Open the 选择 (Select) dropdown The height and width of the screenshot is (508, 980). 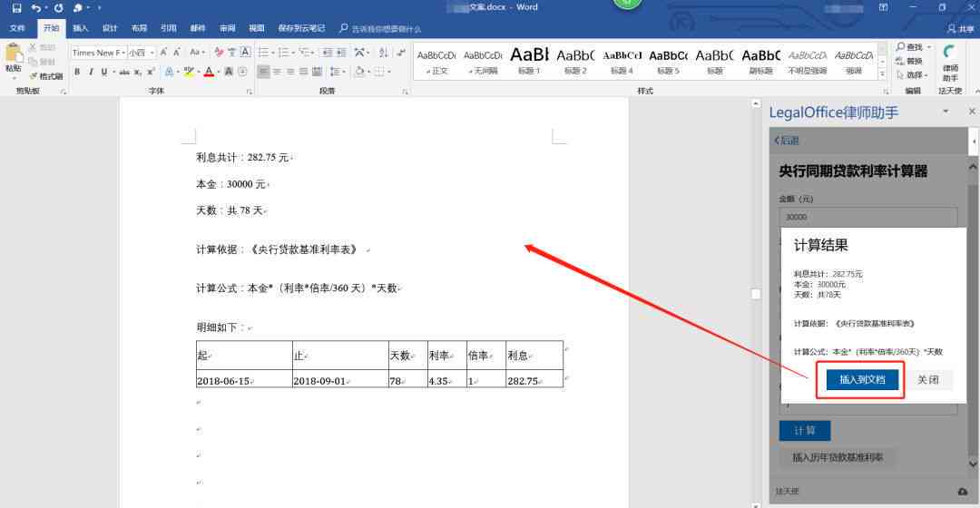coord(913,75)
